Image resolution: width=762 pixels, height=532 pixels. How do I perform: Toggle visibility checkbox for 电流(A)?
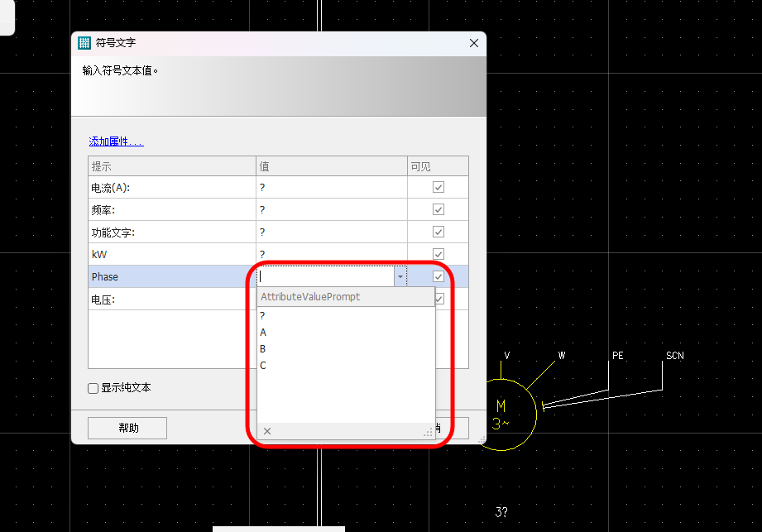click(x=439, y=188)
